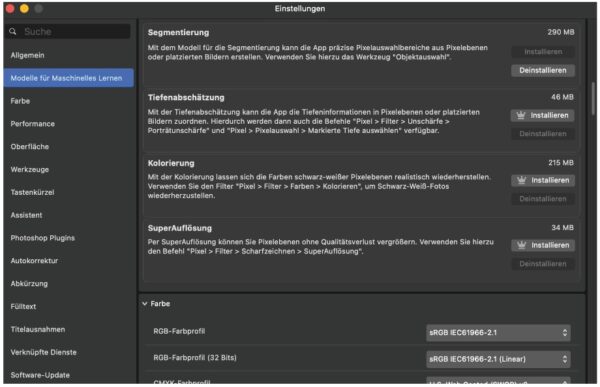The image size is (600, 387).
Task: Open the Farbe section in sidebar
Action: click(x=20, y=101)
